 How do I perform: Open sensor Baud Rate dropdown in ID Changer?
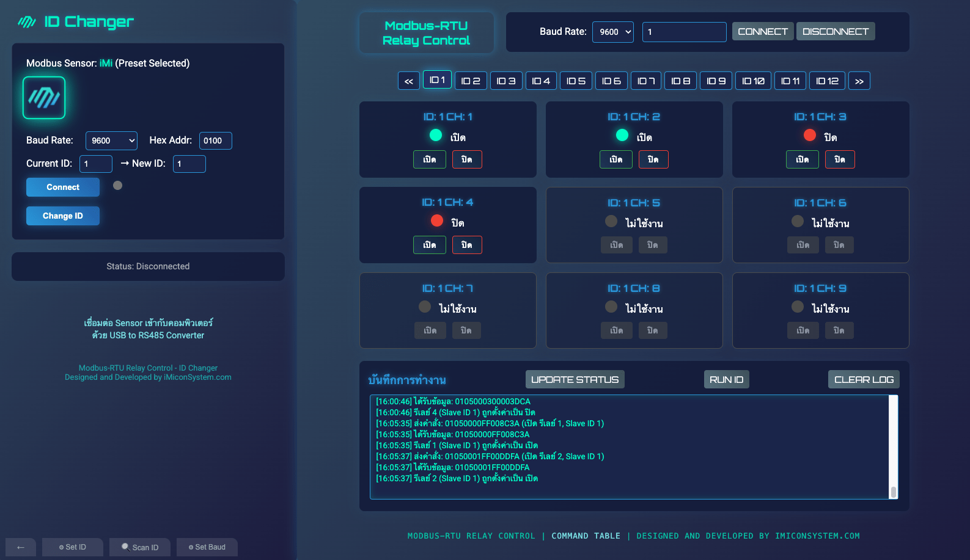point(111,140)
